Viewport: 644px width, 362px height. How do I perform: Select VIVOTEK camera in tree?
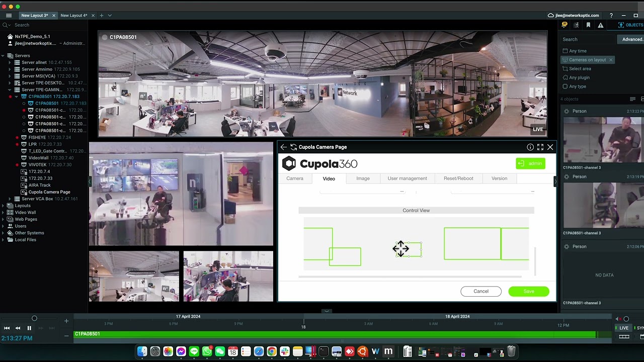point(37,164)
